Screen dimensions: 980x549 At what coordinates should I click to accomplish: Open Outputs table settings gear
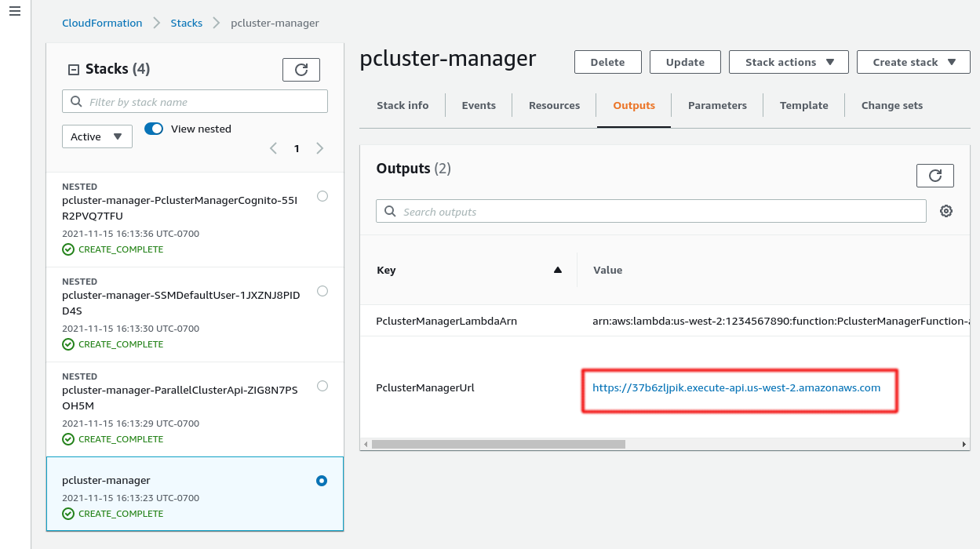coord(946,211)
